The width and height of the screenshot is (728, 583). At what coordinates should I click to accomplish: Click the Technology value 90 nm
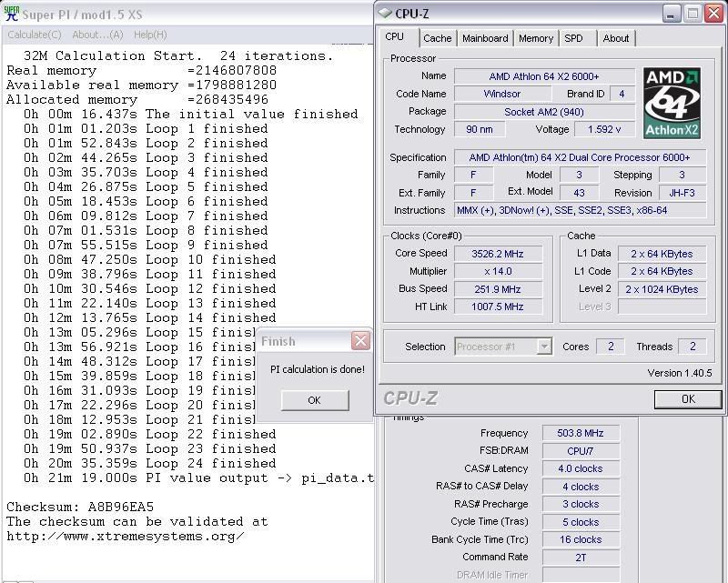pos(480,129)
